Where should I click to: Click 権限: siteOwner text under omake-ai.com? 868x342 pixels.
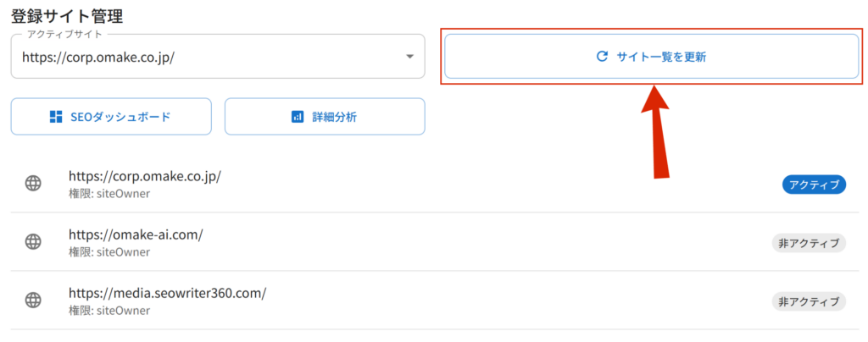tap(109, 252)
